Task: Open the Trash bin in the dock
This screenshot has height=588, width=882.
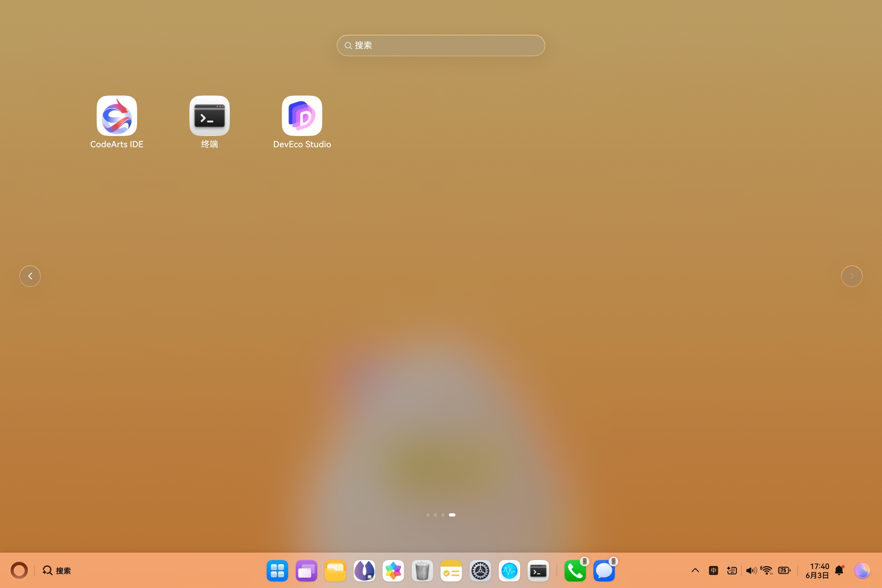Action: (422, 571)
